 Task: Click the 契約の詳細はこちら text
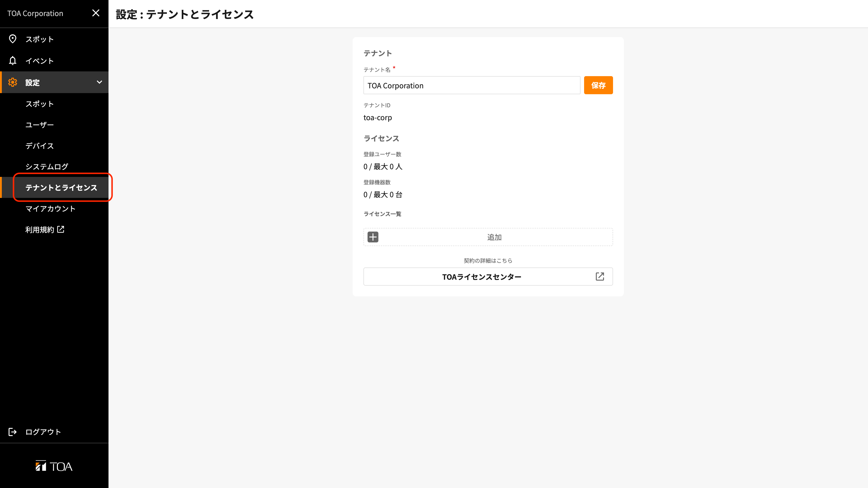point(488,260)
